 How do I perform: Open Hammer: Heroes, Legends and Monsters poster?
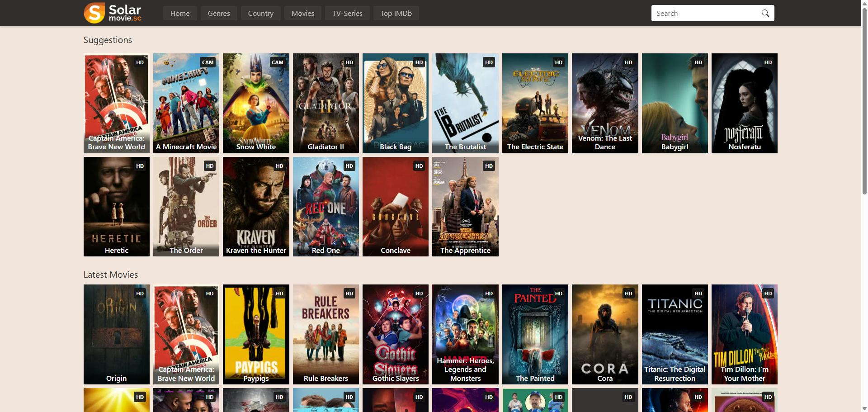point(465,334)
